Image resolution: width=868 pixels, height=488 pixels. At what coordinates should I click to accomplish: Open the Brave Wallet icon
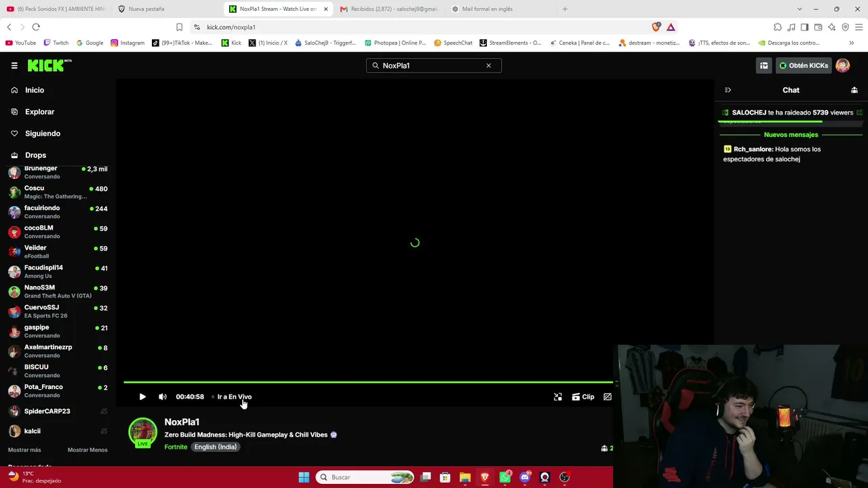coord(818,27)
